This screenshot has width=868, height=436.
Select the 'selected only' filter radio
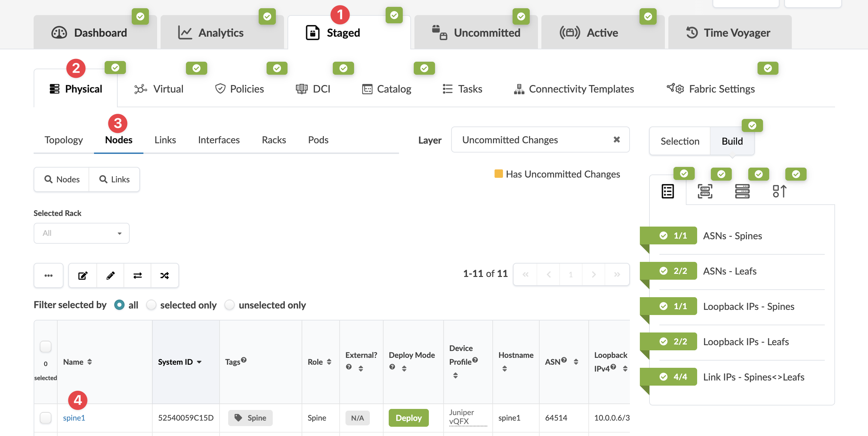151,305
